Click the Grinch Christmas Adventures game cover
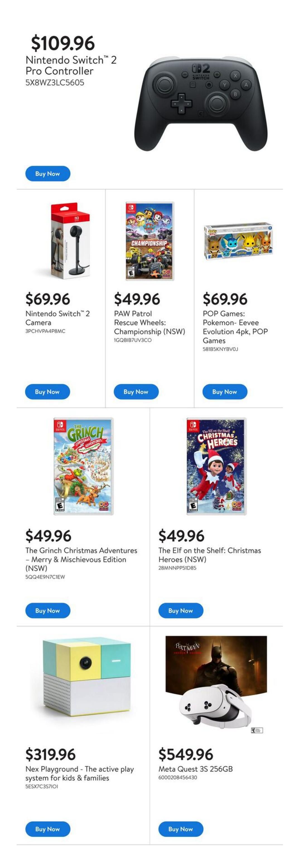 pyautogui.click(x=83, y=466)
